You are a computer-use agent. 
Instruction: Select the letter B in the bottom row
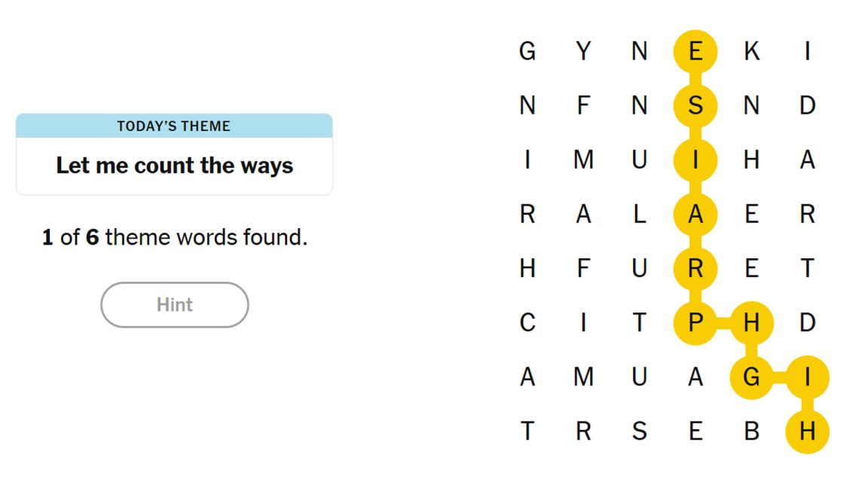[x=751, y=431]
